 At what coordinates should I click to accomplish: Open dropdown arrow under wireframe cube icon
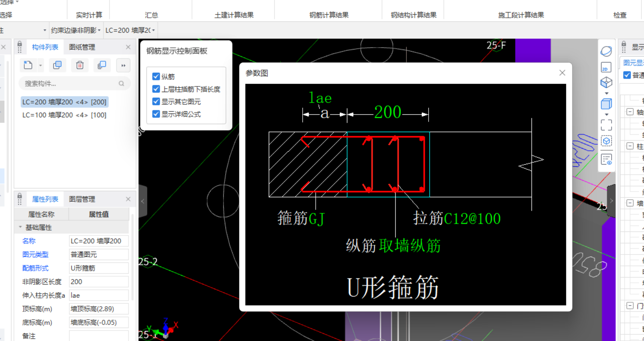(x=607, y=93)
